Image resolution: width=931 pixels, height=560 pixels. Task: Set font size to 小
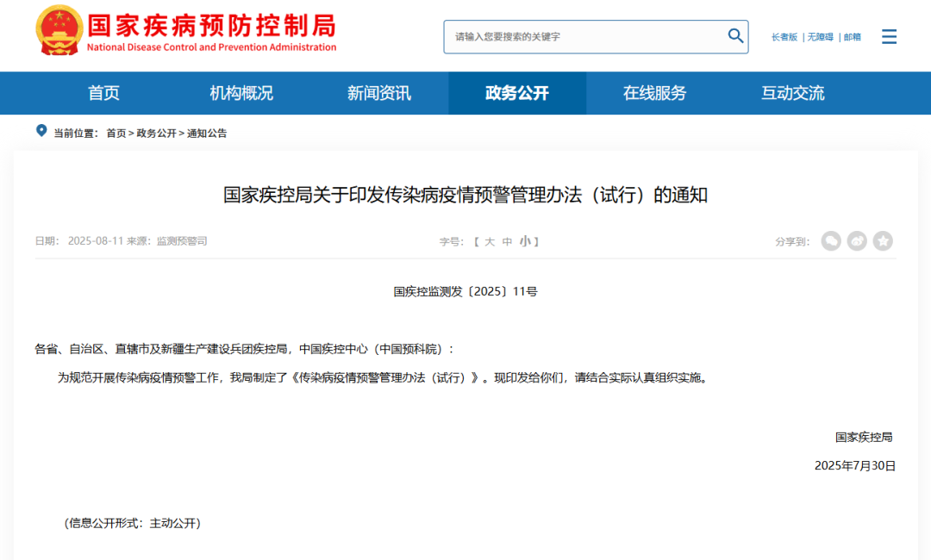[525, 241]
